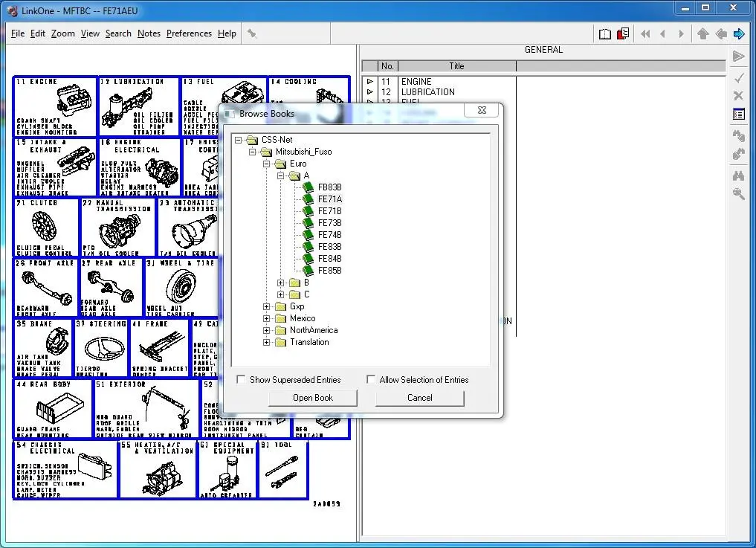Open the Zoom menu
Viewport: 756px width, 548px height.
pyautogui.click(x=63, y=33)
